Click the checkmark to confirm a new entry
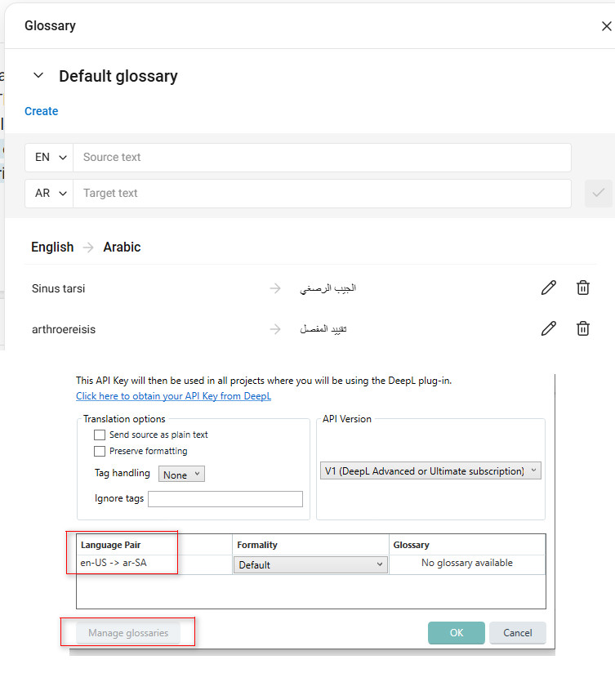 tap(599, 194)
